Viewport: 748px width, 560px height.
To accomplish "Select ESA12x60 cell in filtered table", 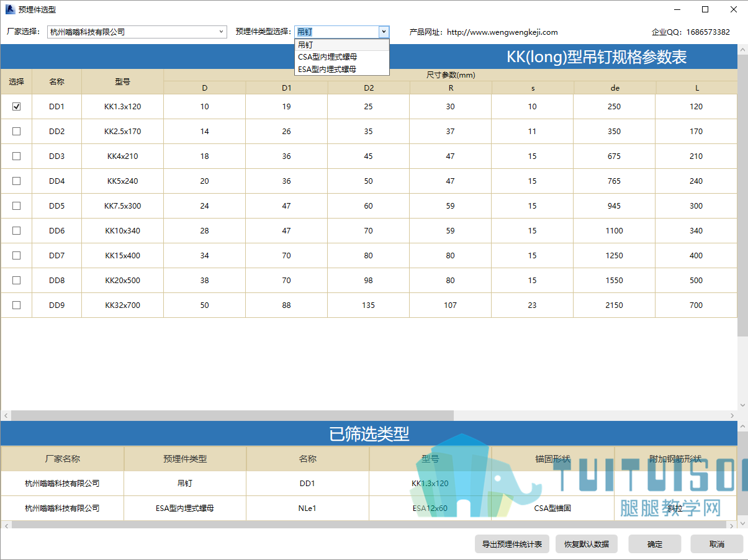I will pyautogui.click(x=430, y=508).
